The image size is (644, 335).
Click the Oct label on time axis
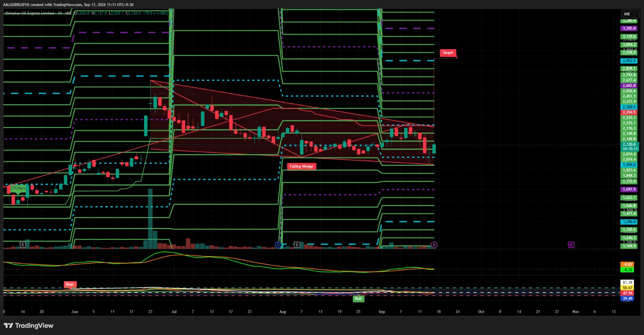tap(481, 312)
